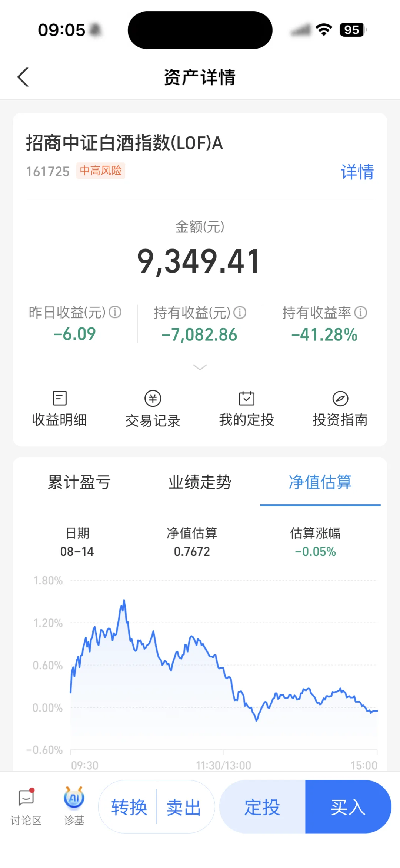
Task: Tap the 09:05 clock in status bar
Action: [61, 30]
